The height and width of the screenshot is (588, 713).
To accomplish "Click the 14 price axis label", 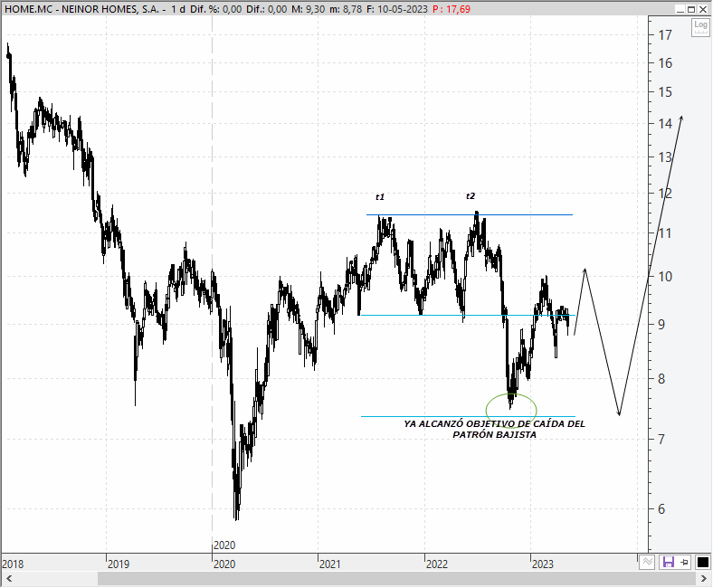I will tap(665, 123).
